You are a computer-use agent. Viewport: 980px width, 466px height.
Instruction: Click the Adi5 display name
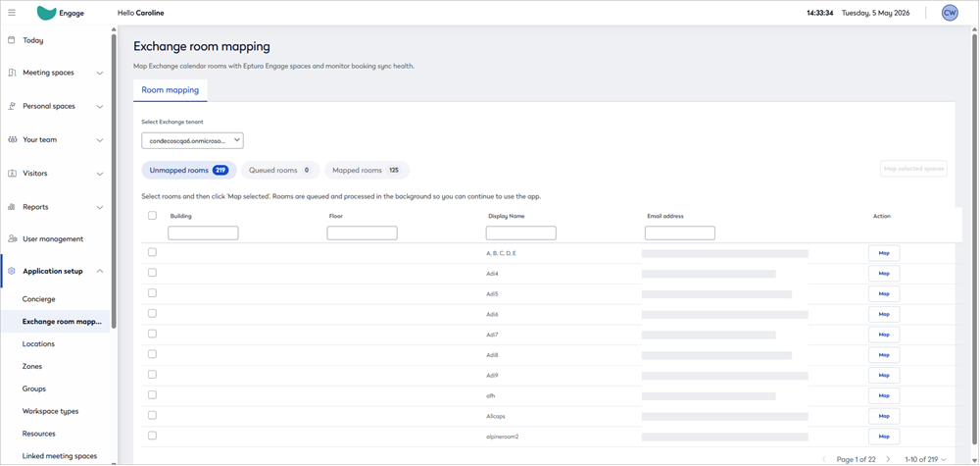492,294
